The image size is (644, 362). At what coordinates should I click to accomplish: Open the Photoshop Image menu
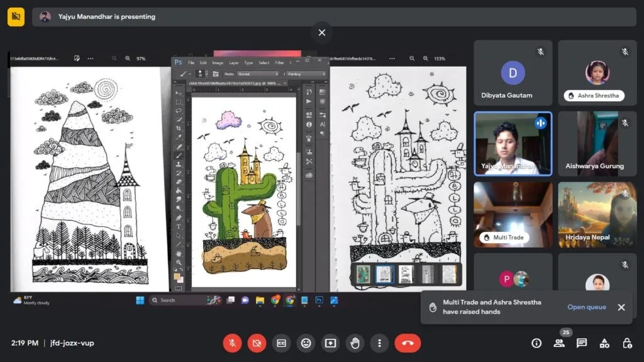point(218,63)
